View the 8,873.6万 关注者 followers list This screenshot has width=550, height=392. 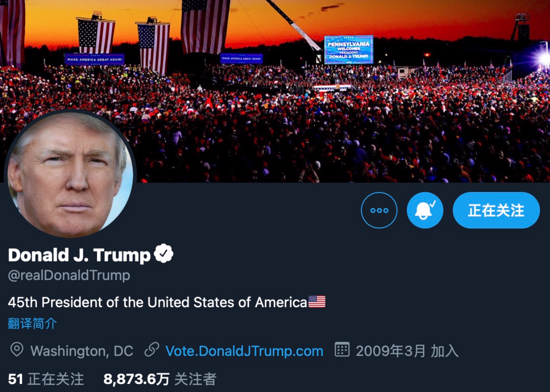(x=160, y=379)
